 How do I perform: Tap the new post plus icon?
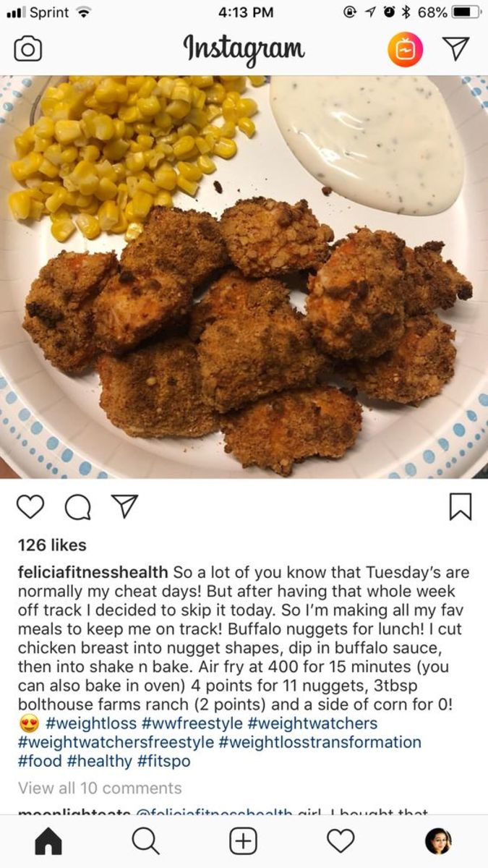[244, 841]
